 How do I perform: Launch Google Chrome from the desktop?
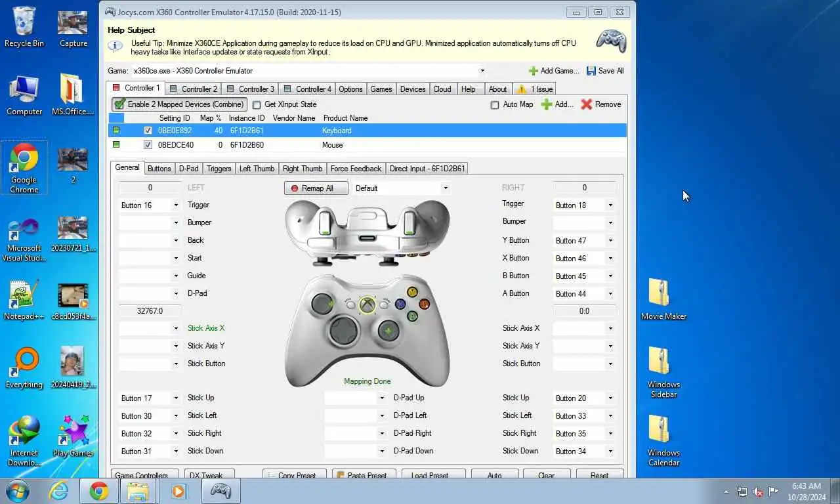[24, 168]
